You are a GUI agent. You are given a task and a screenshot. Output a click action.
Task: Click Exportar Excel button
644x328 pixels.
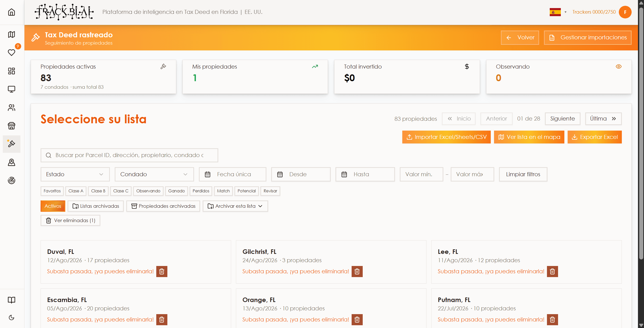tap(595, 137)
